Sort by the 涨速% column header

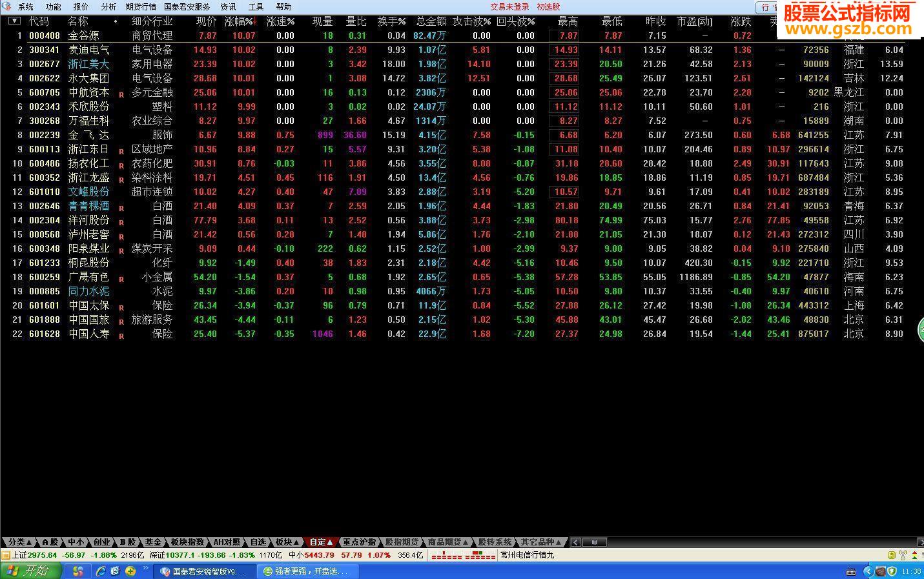[x=280, y=21]
